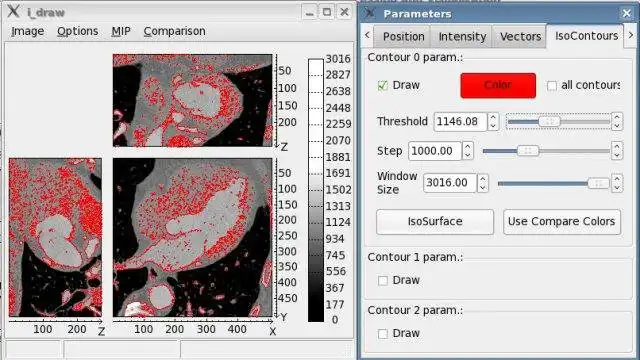
Task: Uncheck Draw for Contour 0
Action: (x=382, y=85)
